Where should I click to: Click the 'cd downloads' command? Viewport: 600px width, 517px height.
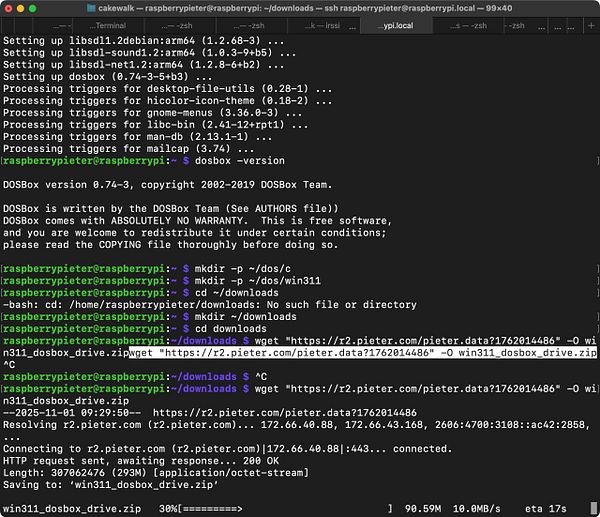click(231, 329)
